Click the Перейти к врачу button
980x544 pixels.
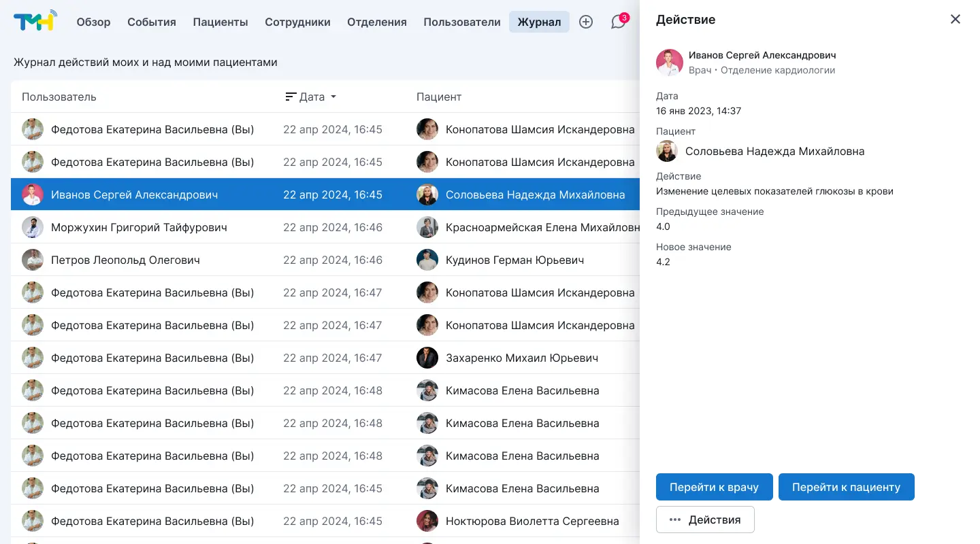coord(714,487)
